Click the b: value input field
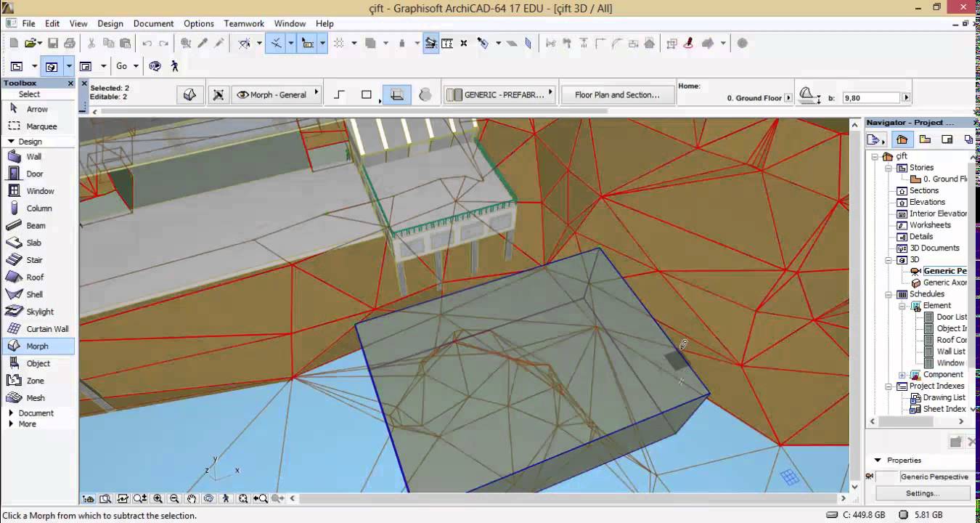 pos(870,98)
